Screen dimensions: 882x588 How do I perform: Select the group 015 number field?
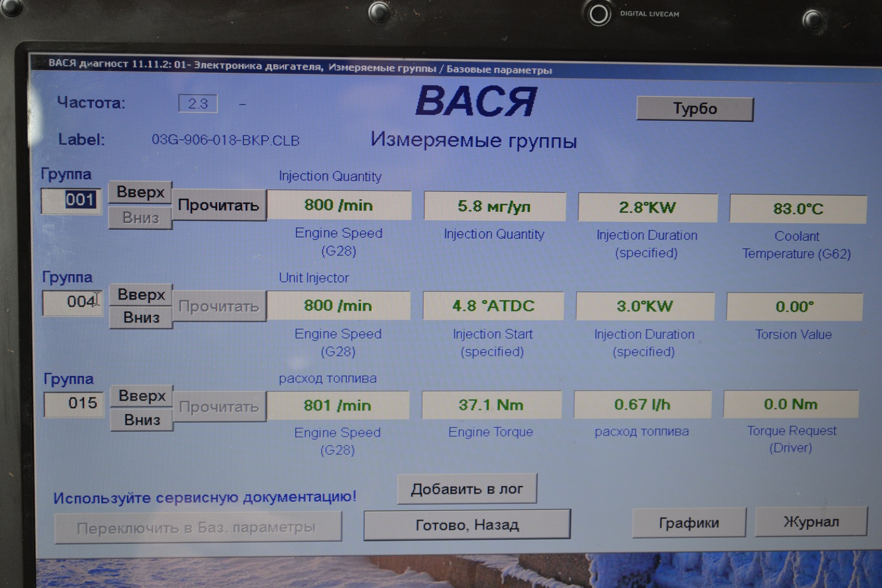coord(74,403)
